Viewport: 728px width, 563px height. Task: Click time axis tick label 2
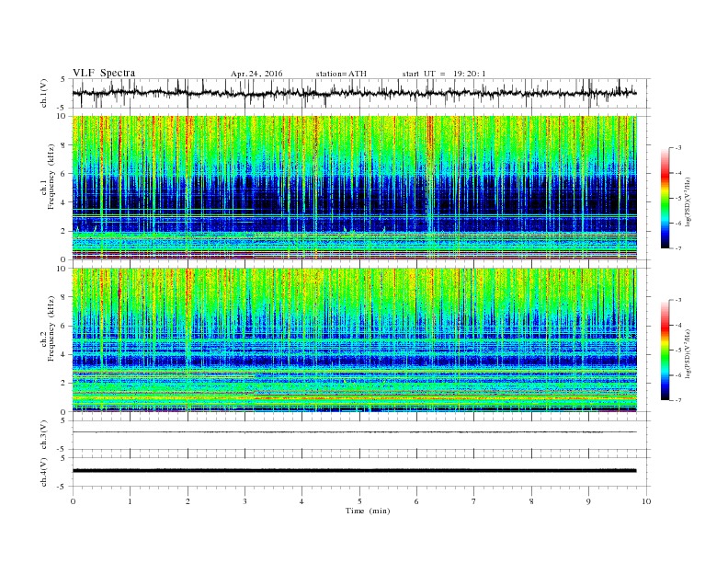[188, 501]
